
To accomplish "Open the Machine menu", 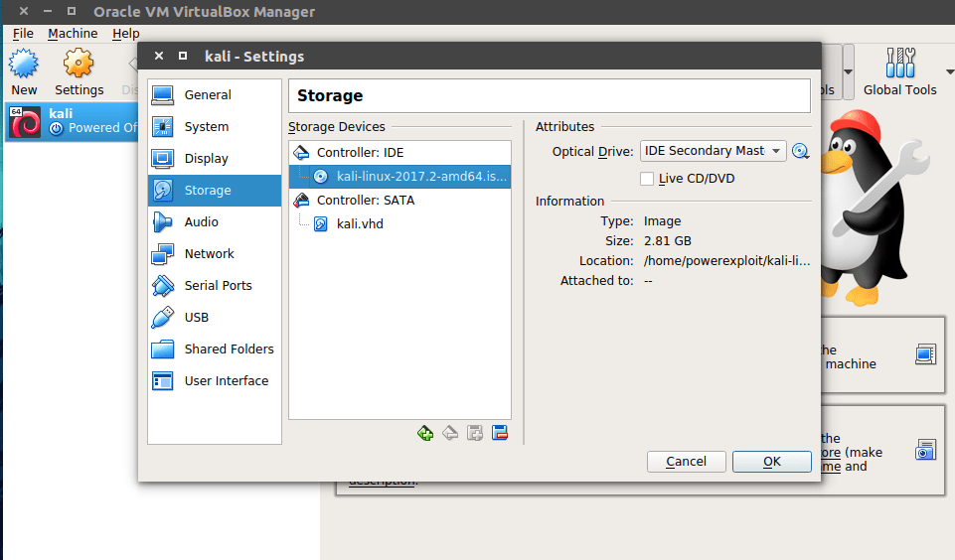I will 73,34.
